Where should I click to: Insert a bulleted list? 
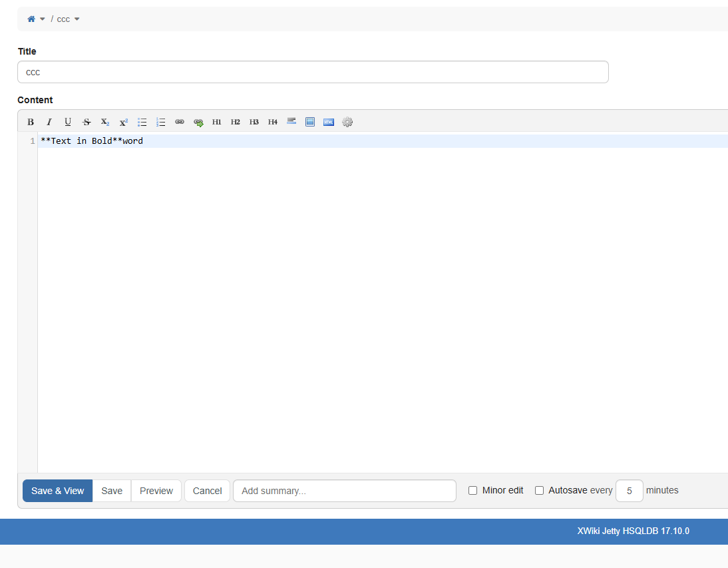[142, 122]
